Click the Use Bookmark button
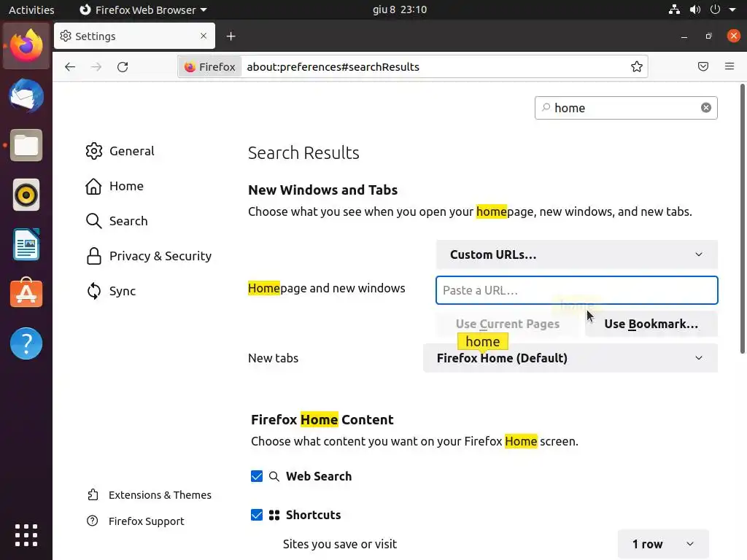The height and width of the screenshot is (560, 747). (651, 324)
